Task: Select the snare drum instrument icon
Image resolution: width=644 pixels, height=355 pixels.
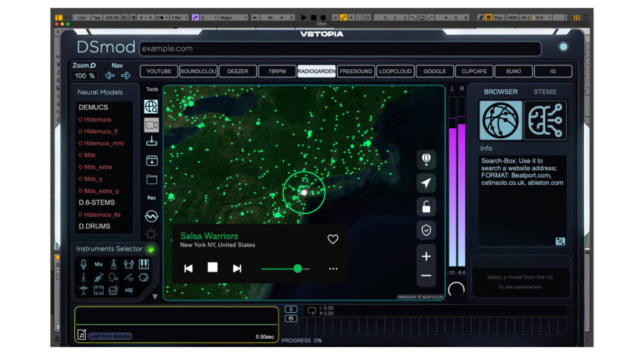Action: pyautogui.click(x=113, y=290)
